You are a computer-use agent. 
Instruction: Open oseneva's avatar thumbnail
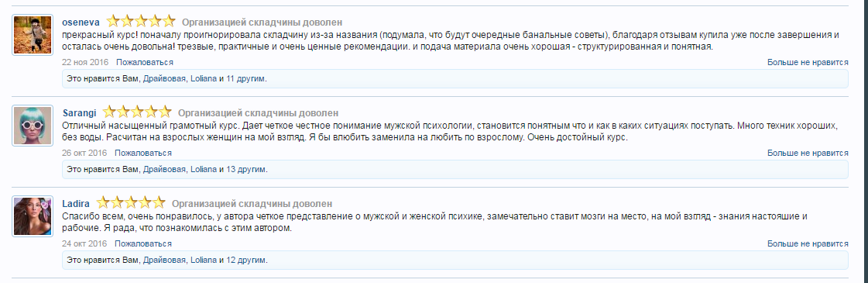click(32, 35)
